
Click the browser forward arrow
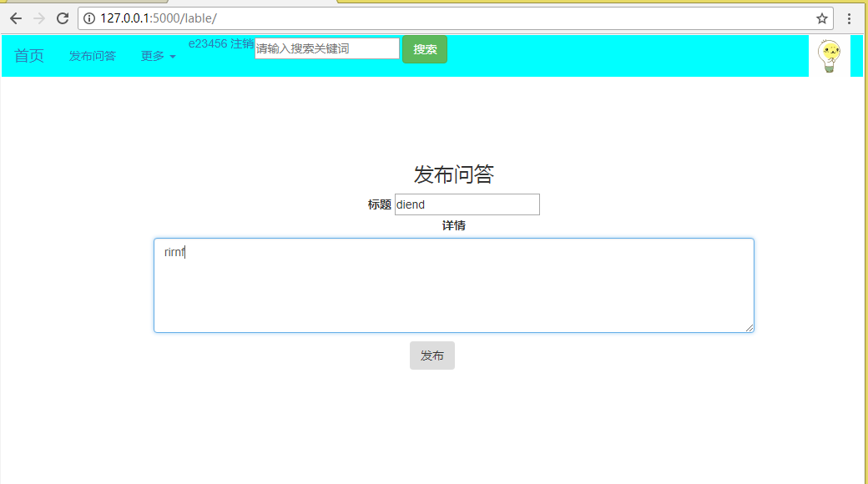pyautogui.click(x=38, y=18)
